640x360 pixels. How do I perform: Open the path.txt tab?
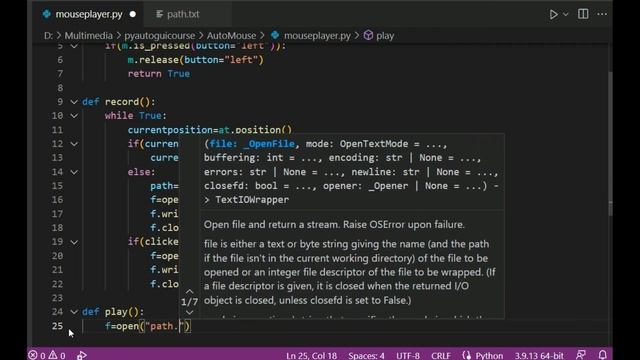click(x=183, y=14)
